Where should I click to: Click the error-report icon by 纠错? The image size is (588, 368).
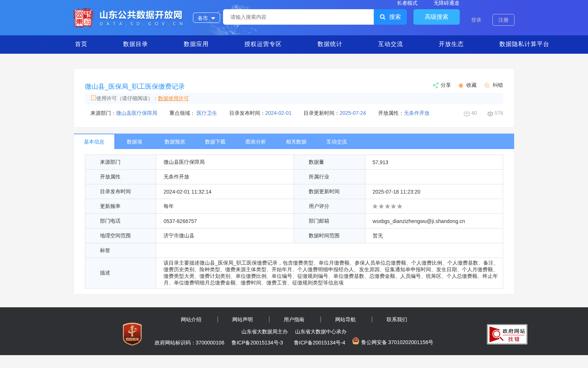[487, 85]
